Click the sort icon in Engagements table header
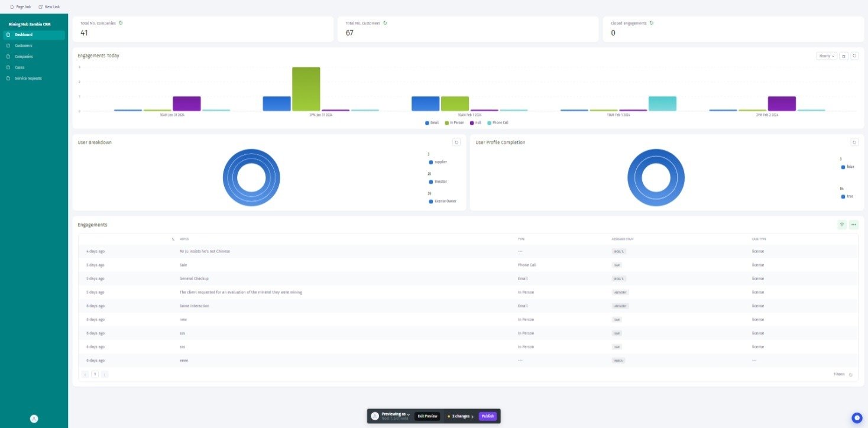 pos(173,239)
